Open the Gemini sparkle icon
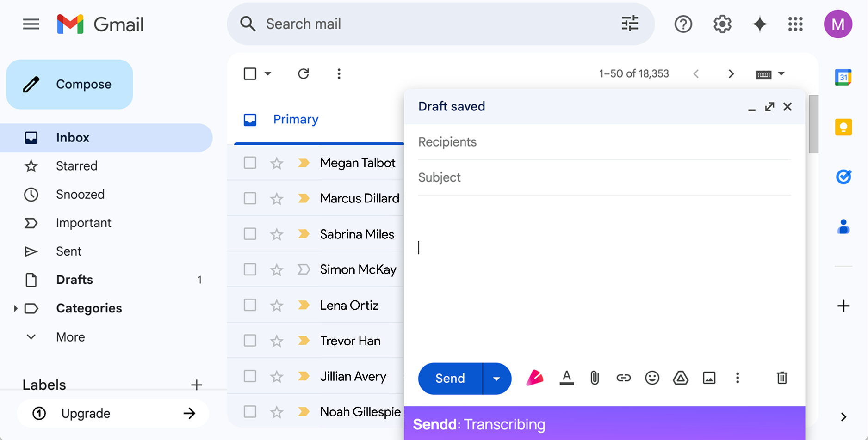This screenshot has height=440, width=868. coord(760,24)
